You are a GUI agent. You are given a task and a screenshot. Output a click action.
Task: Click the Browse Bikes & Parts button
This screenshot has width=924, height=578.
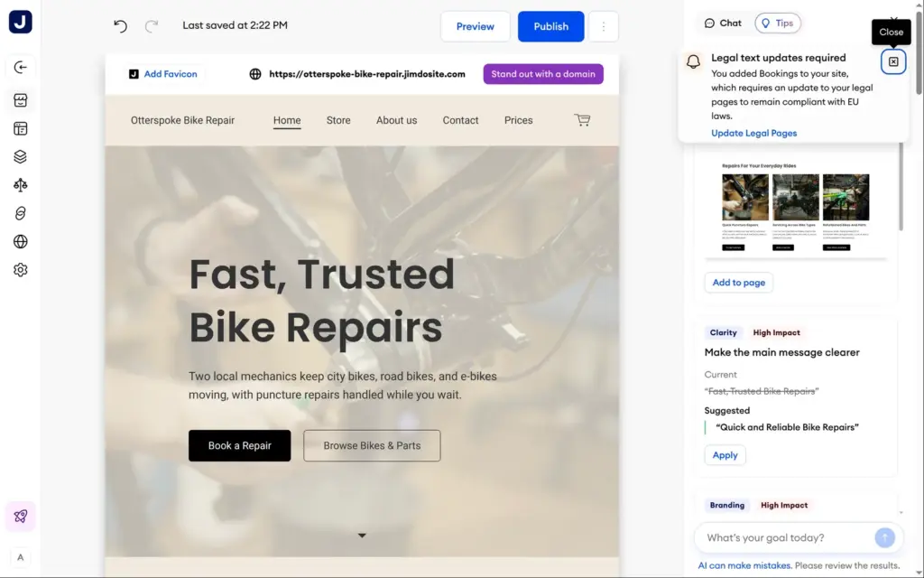(x=372, y=446)
